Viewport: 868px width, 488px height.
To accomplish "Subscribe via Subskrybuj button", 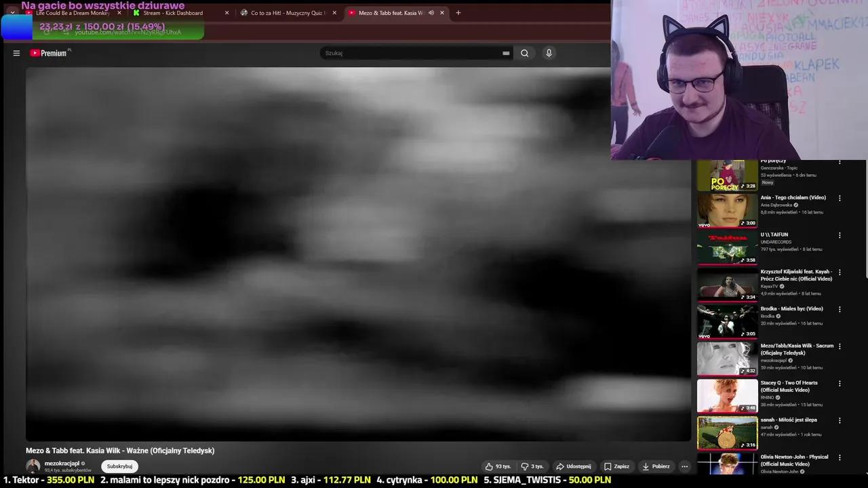I will pyautogui.click(x=119, y=466).
